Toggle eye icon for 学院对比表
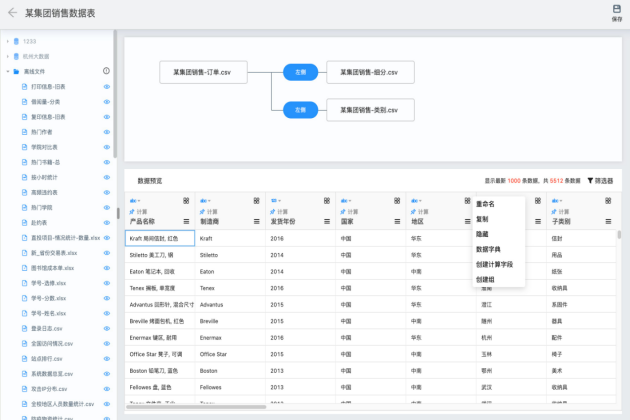Viewport: 630px width, 420px height. pyautogui.click(x=107, y=147)
